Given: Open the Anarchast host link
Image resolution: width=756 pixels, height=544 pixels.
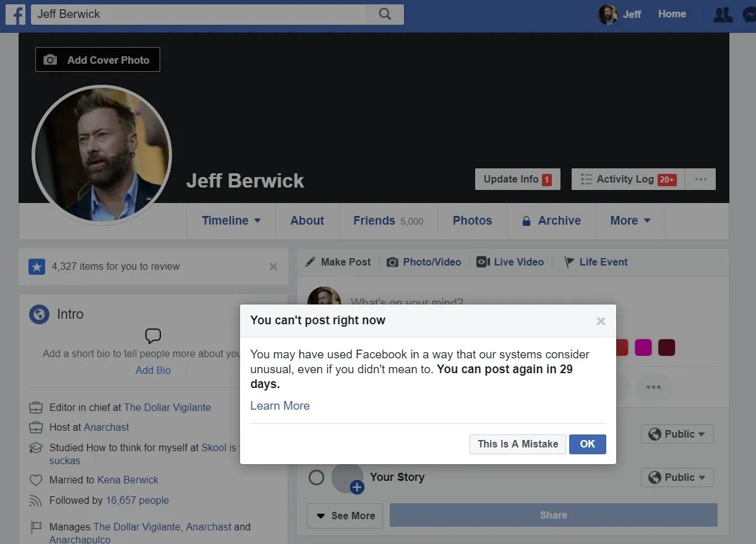Looking at the screenshot, I should click(106, 427).
